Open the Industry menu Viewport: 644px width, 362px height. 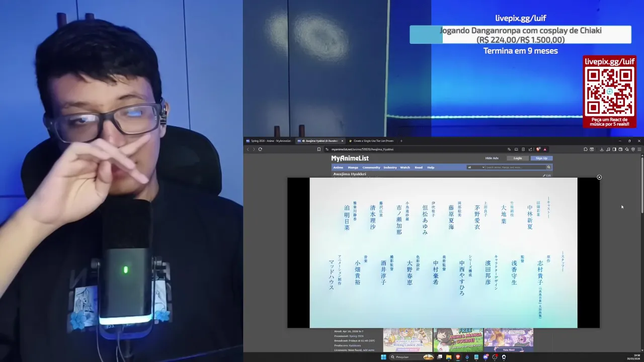[390, 167]
